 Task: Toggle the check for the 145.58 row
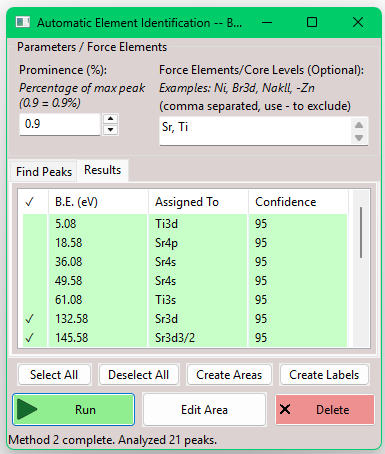tap(30, 338)
